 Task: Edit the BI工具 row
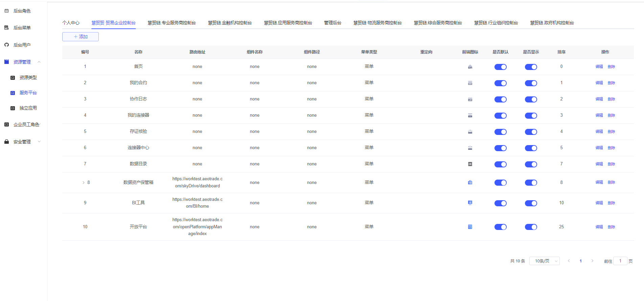tap(599, 203)
